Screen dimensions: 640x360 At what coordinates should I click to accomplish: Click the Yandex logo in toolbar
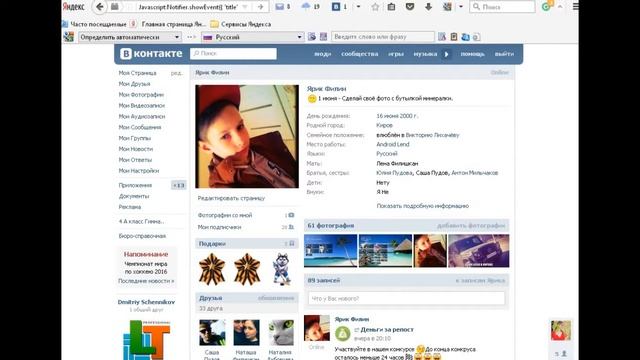(73, 7)
